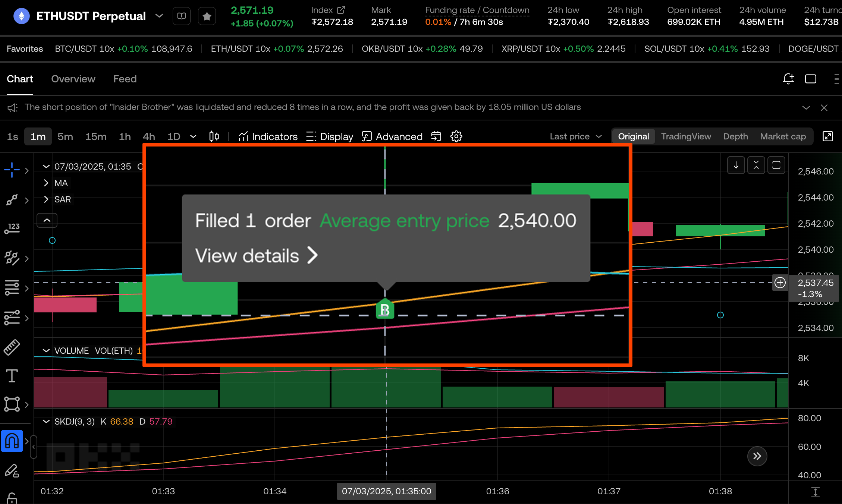Click View details in order tooltip
This screenshot has height=504, width=842.
click(x=256, y=256)
